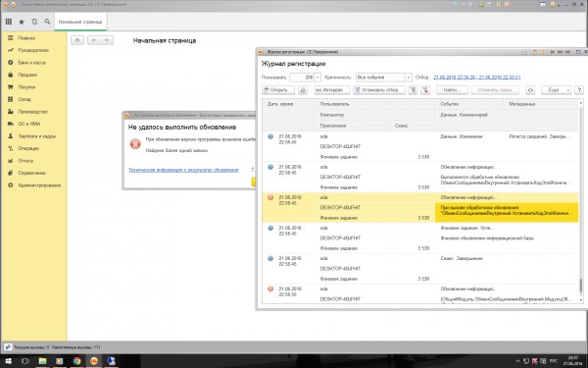This screenshot has height=368, width=588.
Task: Open Продажи section in sidebar
Action: point(27,75)
